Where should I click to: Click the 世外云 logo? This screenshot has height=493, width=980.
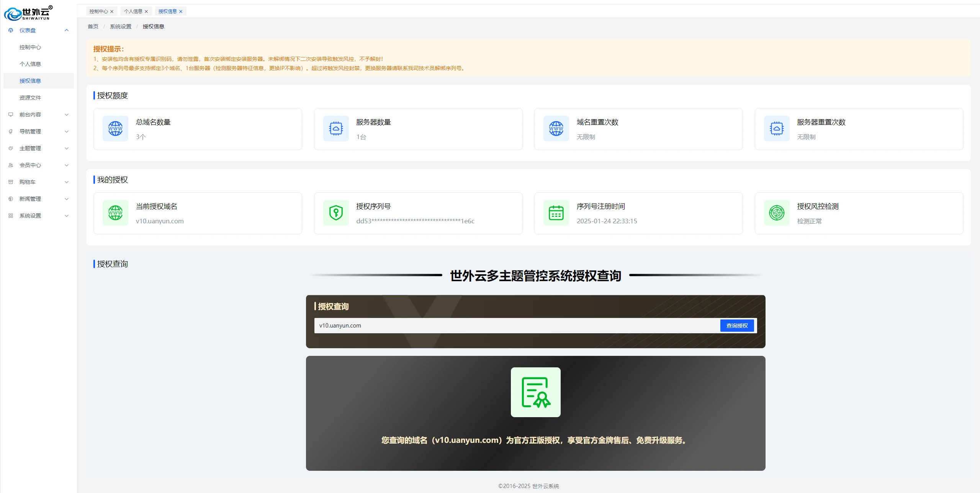(28, 13)
